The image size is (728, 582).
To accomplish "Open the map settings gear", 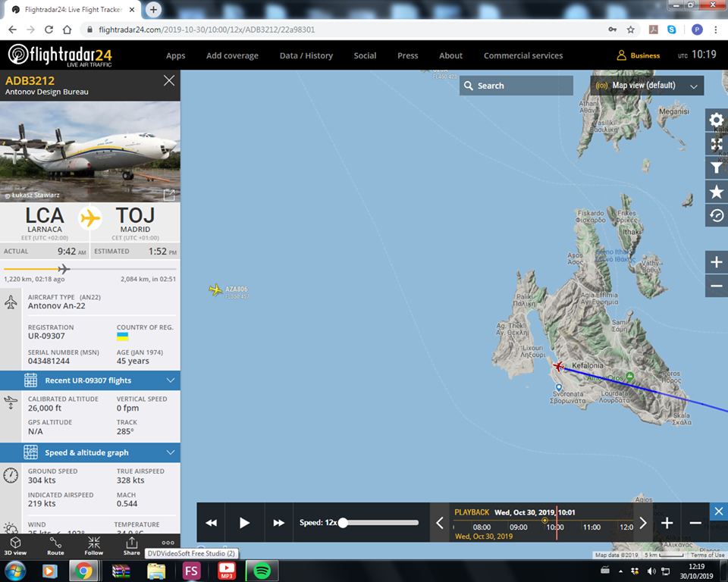I will (717, 120).
